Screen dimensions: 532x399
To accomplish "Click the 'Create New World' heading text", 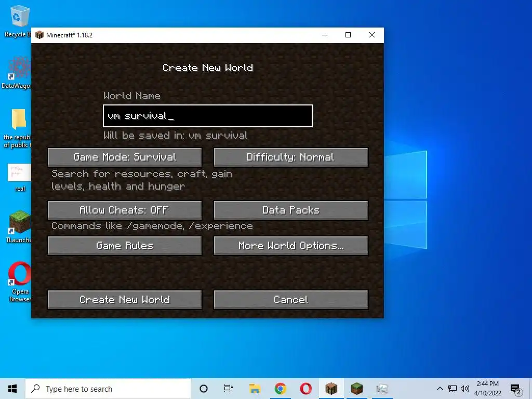I will (x=208, y=68).
